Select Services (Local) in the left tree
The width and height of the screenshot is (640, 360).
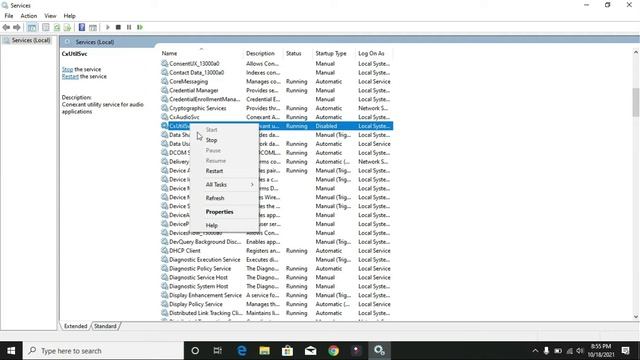tap(31, 40)
